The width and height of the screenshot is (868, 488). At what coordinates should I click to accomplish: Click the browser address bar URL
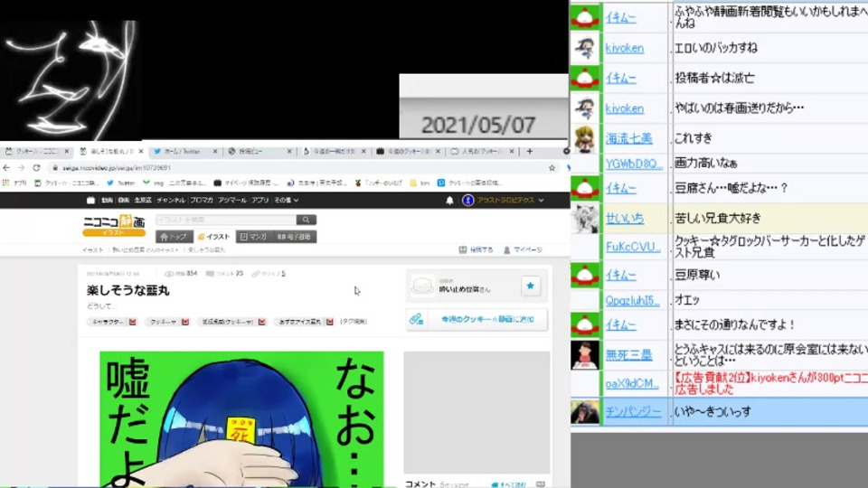[x=117, y=168]
